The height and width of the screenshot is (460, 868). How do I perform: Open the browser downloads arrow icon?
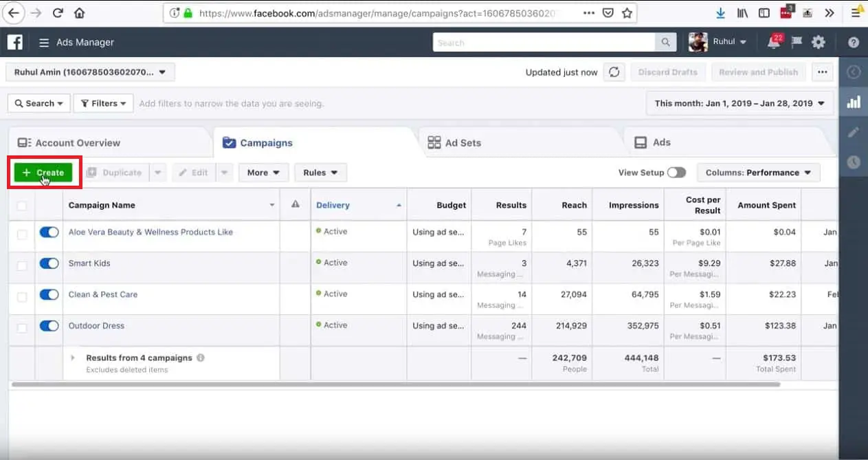(x=720, y=12)
